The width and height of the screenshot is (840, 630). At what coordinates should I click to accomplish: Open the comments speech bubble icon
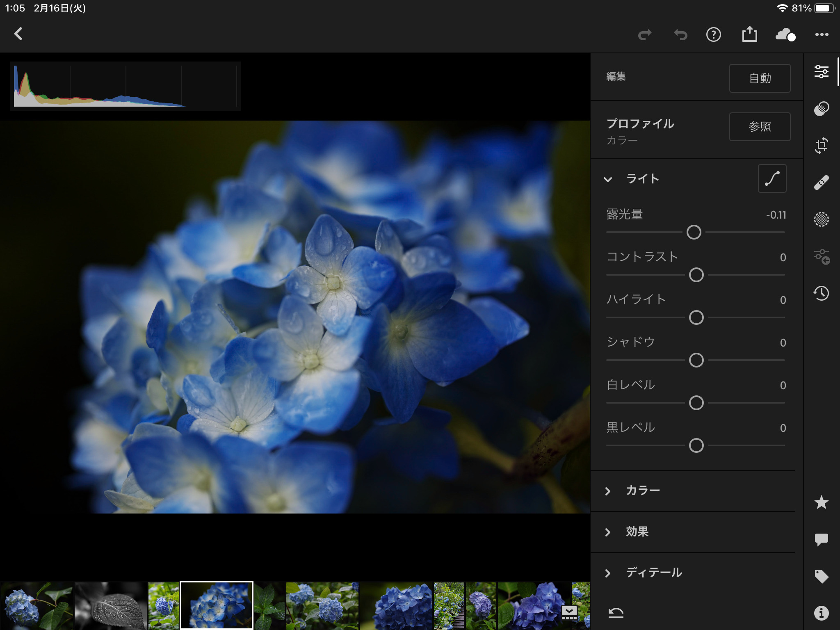822,539
